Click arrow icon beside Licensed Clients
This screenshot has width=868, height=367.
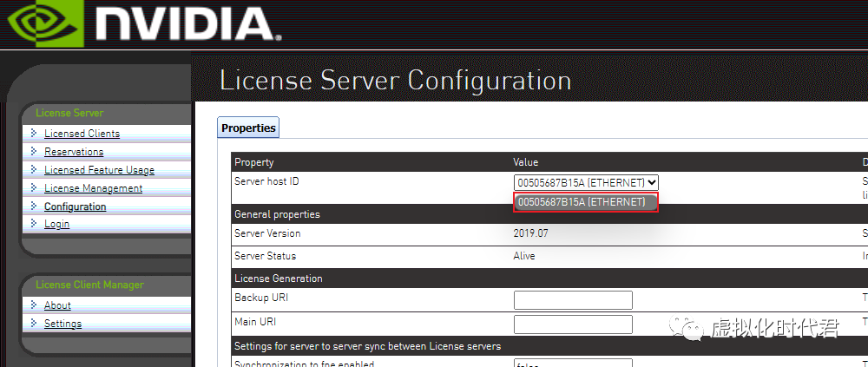[34, 133]
